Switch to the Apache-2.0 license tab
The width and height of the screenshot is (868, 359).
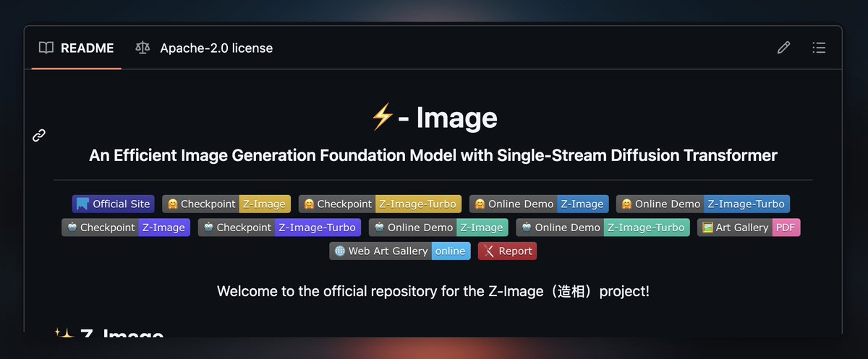pyautogui.click(x=204, y=48)
